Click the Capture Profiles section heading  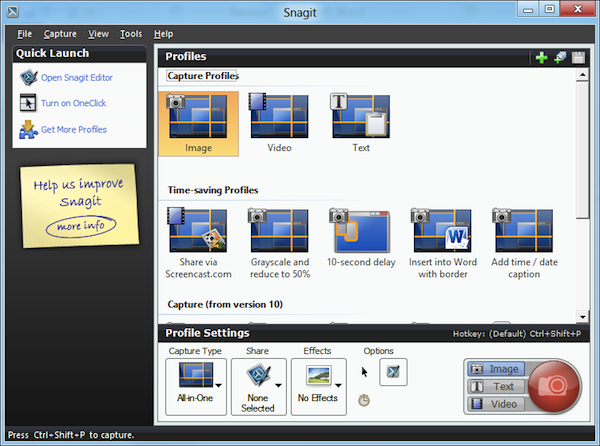[203, 76]
